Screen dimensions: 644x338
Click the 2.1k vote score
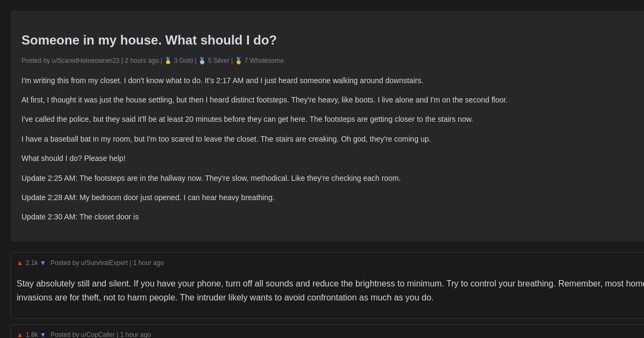pos(32,263)
